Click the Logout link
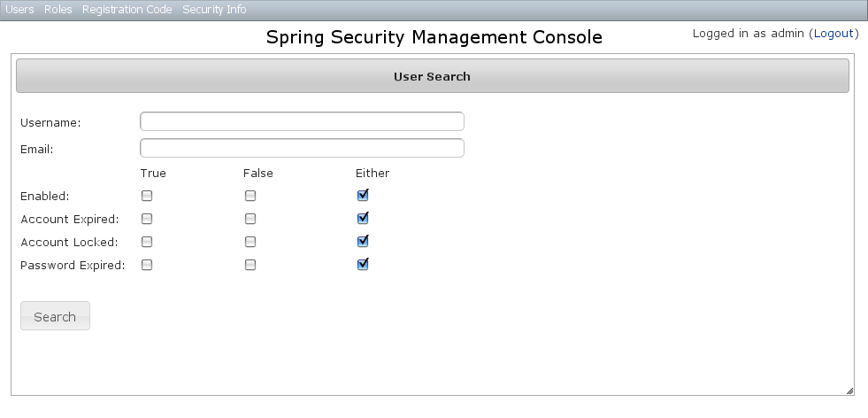This screenshot has width=868, height=418. tap(833, 34)
